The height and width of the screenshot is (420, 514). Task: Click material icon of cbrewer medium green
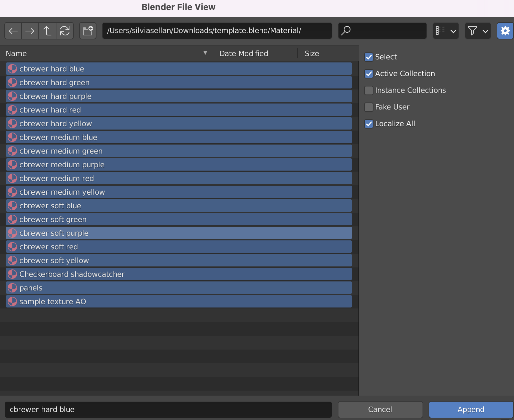(x=12, y=151)
